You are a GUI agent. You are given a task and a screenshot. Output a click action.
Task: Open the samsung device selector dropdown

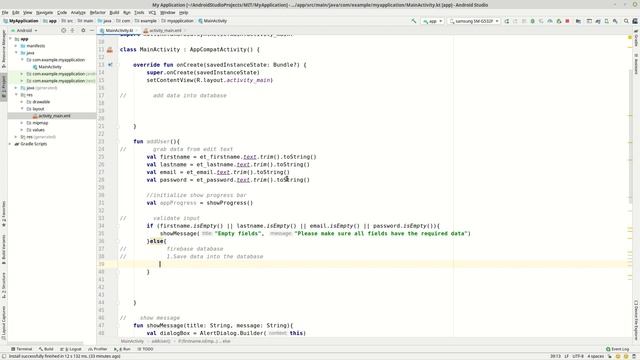tap(473, 21)
